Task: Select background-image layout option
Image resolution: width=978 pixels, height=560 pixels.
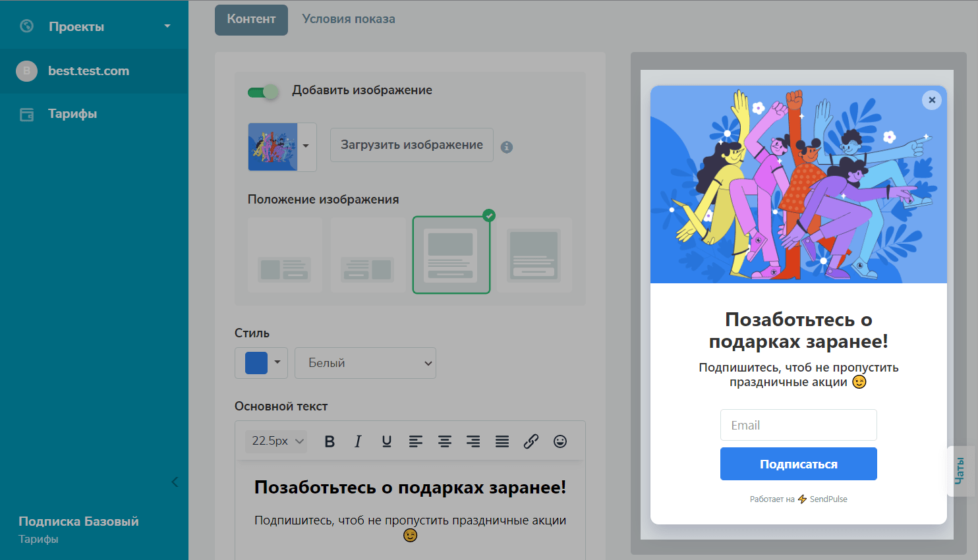Action: tap(534, 255)
